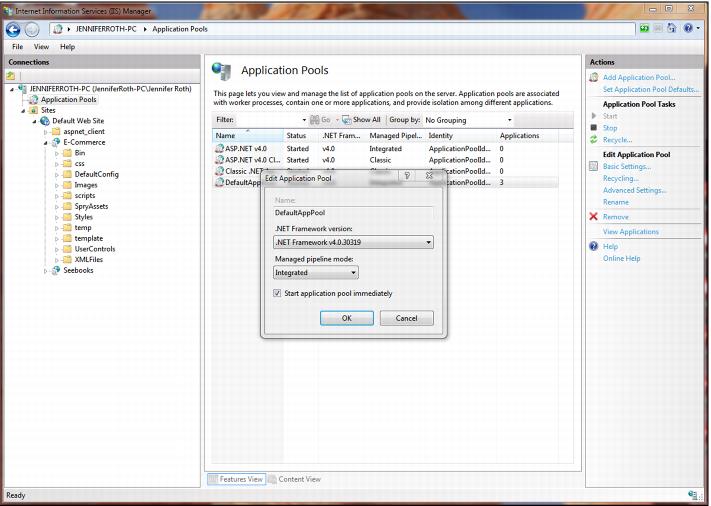Click View Applications link

(x=631, y=232)
